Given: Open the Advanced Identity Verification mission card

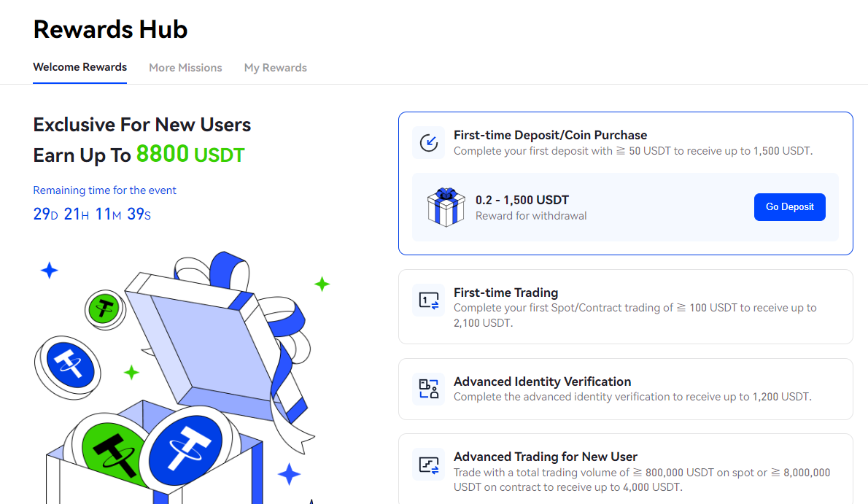Looking at the screenshot, I should coord(625,389).
